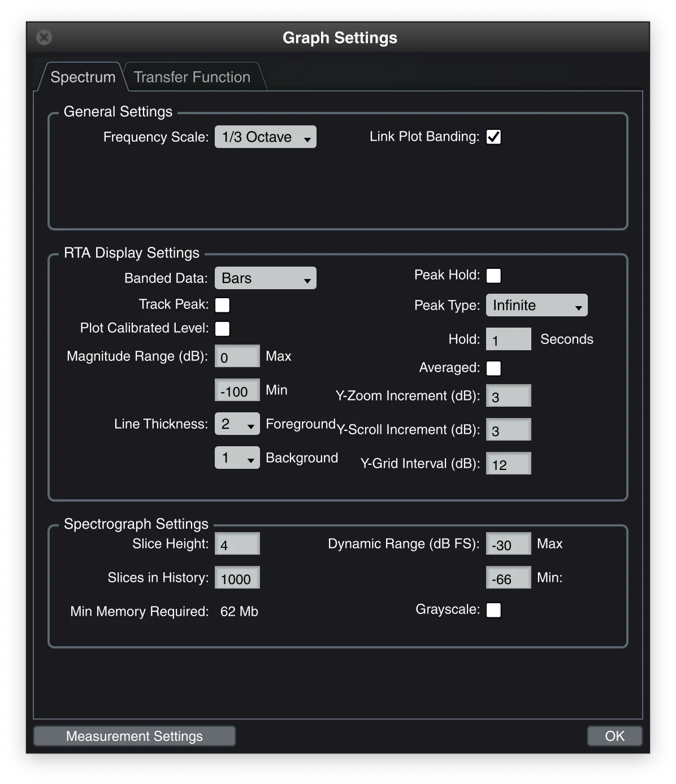The height and width of the screenshot is (784, 676).
Task: Close the Graph Settings dialog
Action: [44, 37]
